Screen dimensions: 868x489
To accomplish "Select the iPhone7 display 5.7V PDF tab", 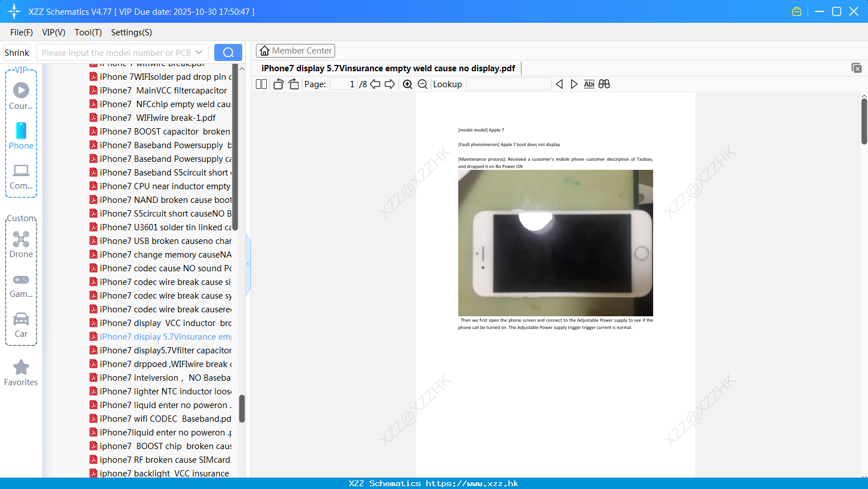I will click(x=388, y=68).
